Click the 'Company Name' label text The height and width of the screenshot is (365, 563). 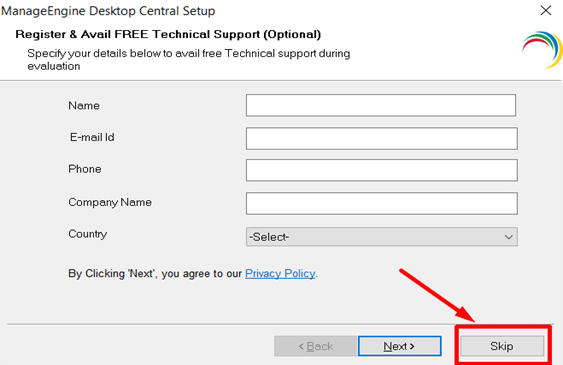click(x=110, y=202)
